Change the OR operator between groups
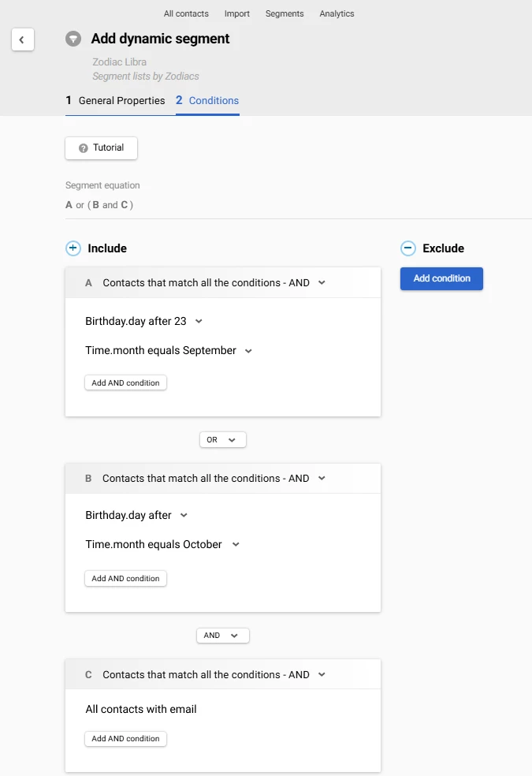This screenshot has width=532, height=776. (222, 440)
